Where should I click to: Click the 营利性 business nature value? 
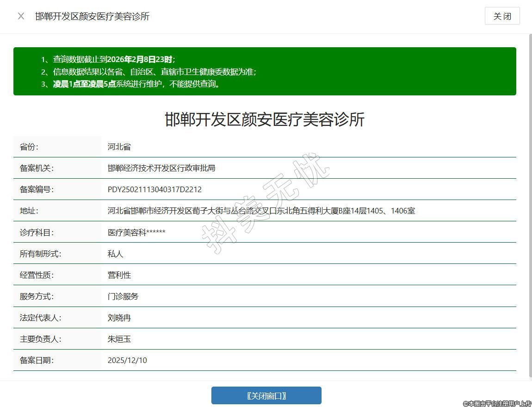coord(119,275)
